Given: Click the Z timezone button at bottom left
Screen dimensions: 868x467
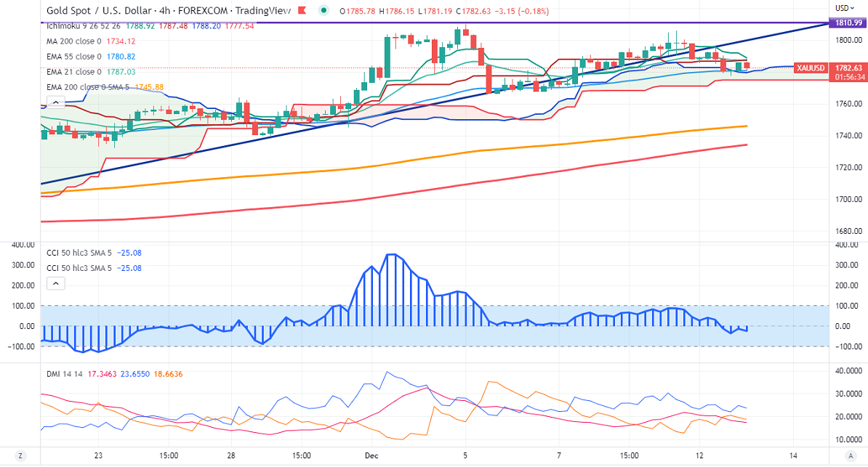Looking at the screenshot, I should coord(20,456).
